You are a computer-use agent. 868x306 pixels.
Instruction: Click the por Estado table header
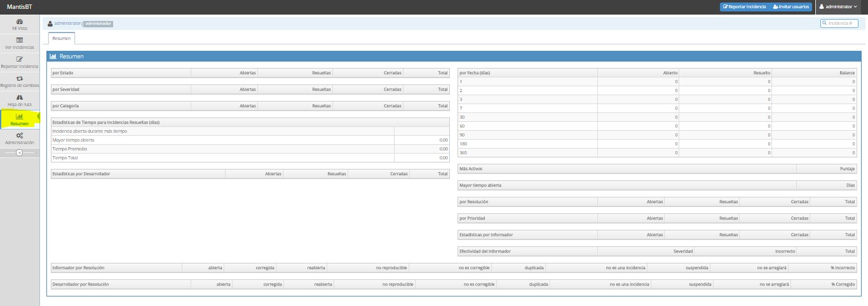[x=62, y=73]
